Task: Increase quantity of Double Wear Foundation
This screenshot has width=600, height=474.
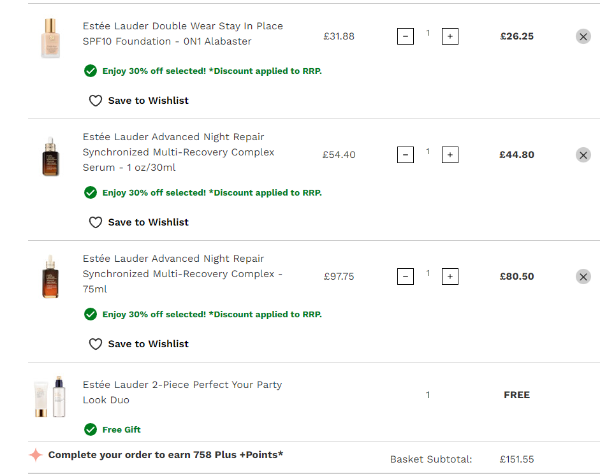Action: 450,36
